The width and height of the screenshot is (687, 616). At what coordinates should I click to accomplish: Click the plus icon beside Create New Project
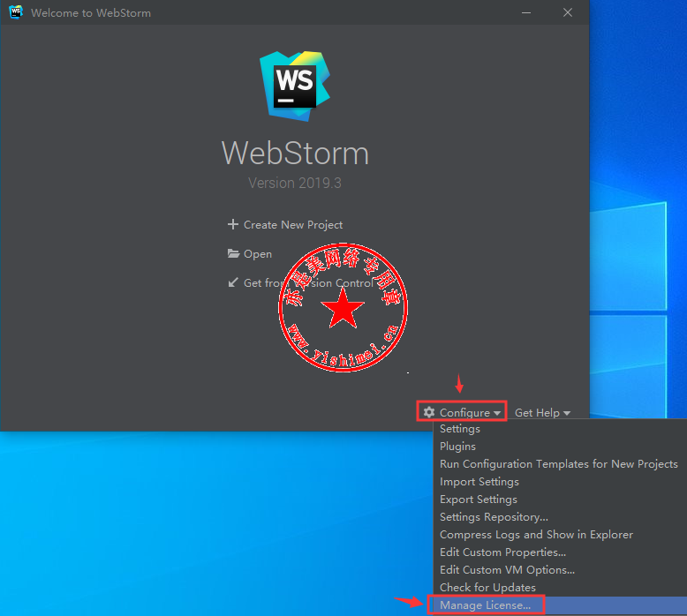pyautogui.click(x=232, y=224)
